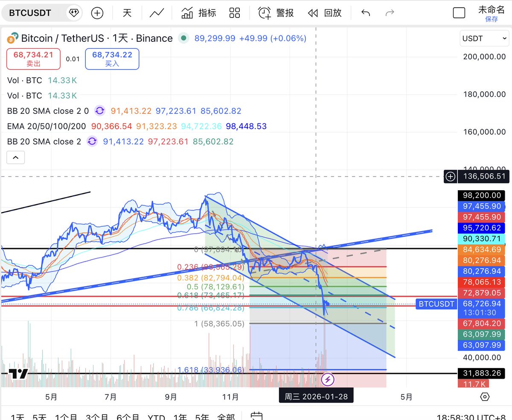Open the 天 interval selector
The height and width of the screenshot is (420, 512).
(127, 13)
